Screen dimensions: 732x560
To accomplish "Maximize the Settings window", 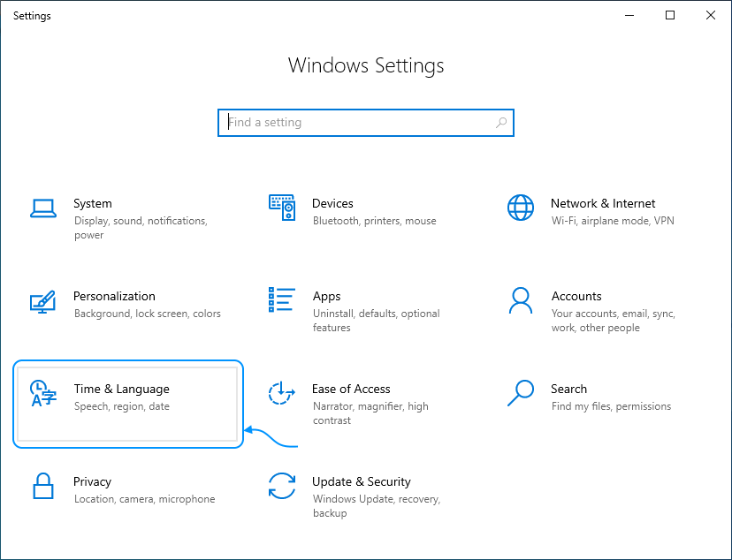I will click(x=670, y=15).
